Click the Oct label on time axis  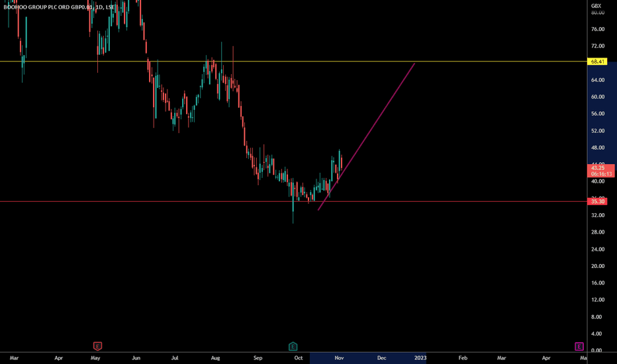point(299,358)
